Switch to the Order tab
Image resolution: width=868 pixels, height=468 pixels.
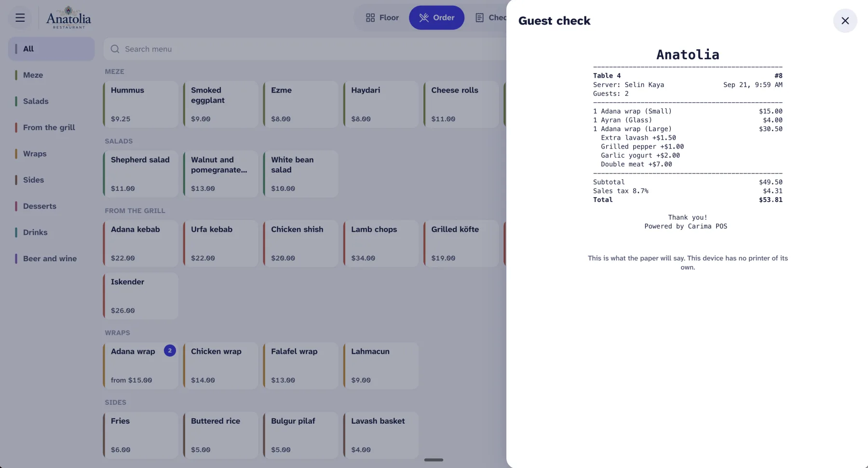click(x=436, y=18)
